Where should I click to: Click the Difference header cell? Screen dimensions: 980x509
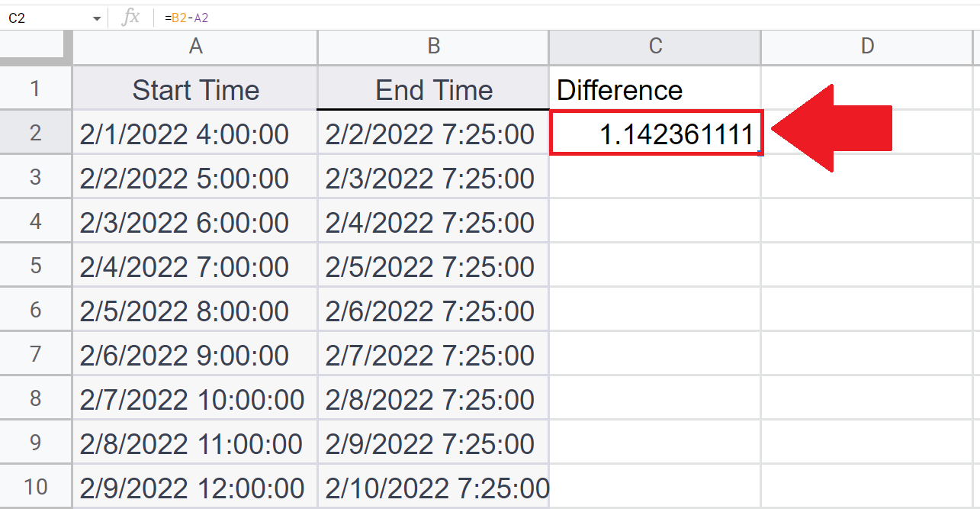tap(655, 89)
